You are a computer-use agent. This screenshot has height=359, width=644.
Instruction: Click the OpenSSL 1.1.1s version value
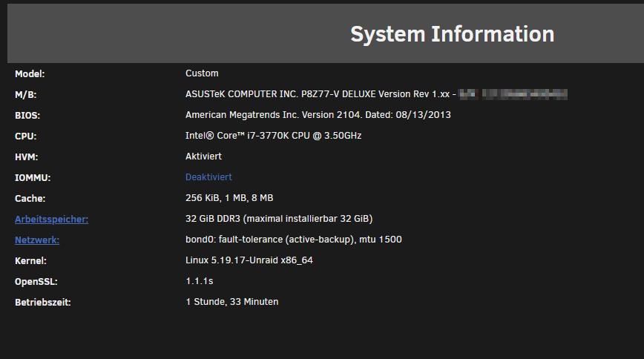click(x=199, y=281)
